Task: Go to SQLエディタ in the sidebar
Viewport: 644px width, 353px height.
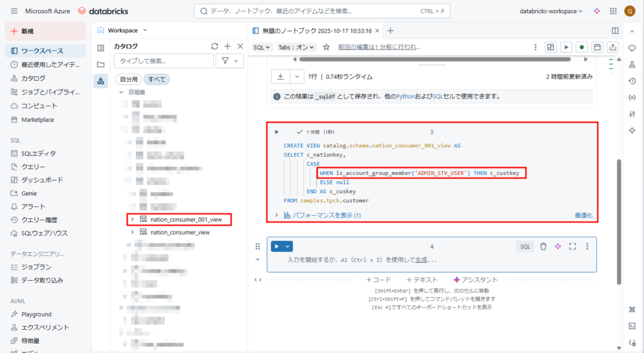Action: pos(38,153)
